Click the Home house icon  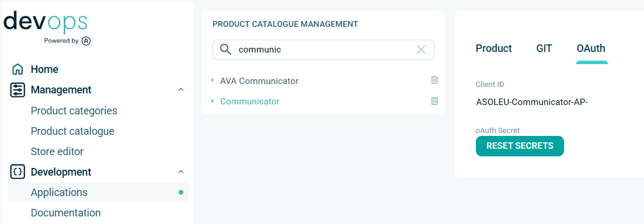[x=18, y=69]
